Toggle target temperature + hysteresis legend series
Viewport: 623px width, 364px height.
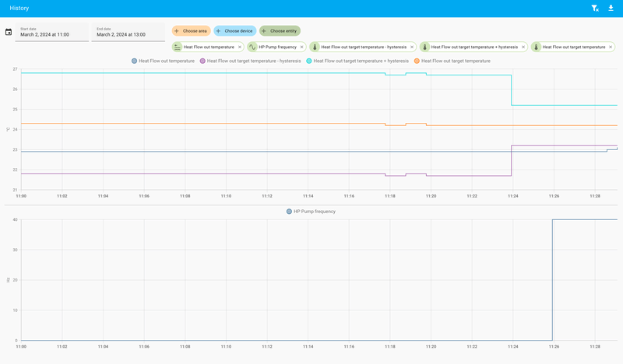click(x=357, y=61)
